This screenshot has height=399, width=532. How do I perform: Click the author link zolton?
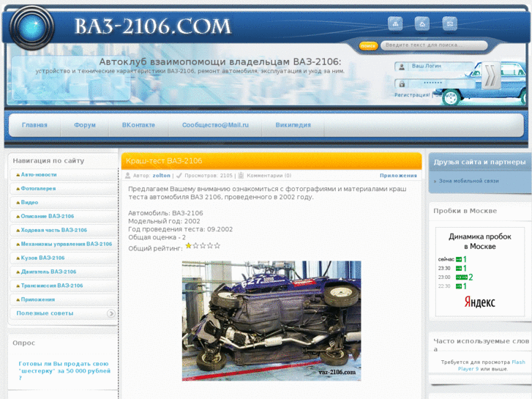click(162, 176)
